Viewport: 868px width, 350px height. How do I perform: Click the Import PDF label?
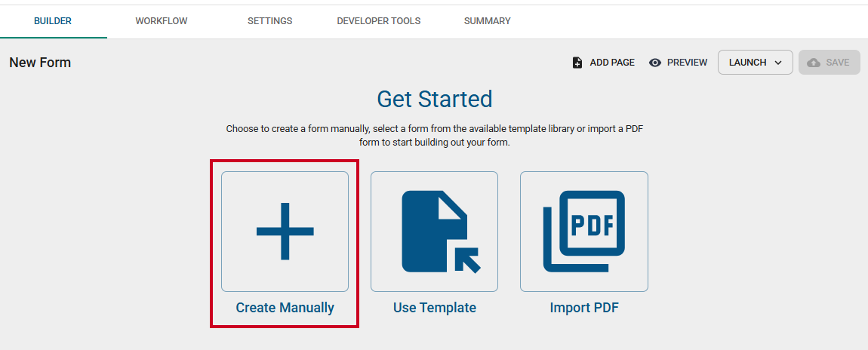pos(584,308)
